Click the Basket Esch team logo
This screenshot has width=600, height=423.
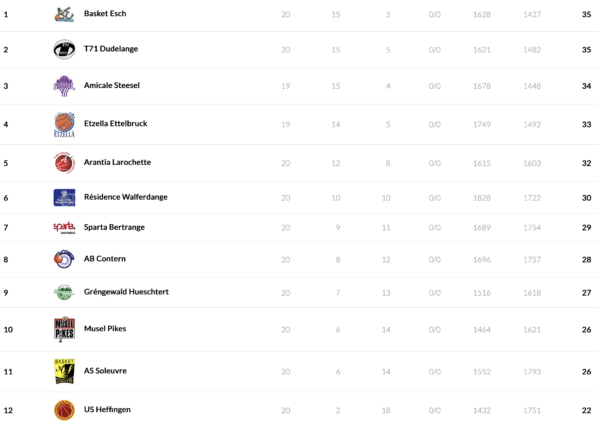point(64,14)
